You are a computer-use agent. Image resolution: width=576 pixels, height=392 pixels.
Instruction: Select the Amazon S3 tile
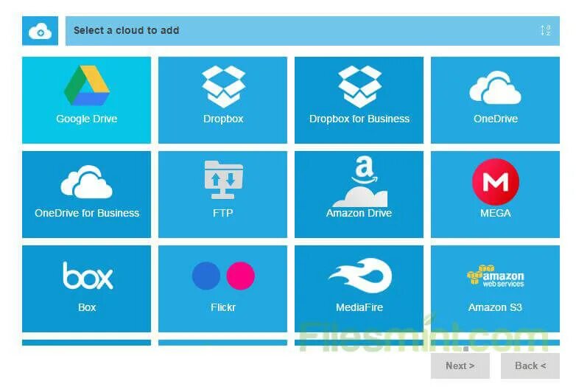click(495, 289)
